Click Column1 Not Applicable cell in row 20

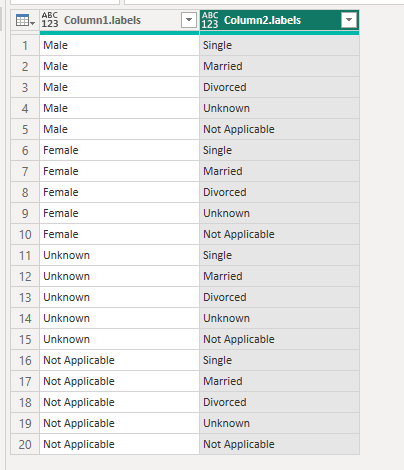[x=119, y=444]
